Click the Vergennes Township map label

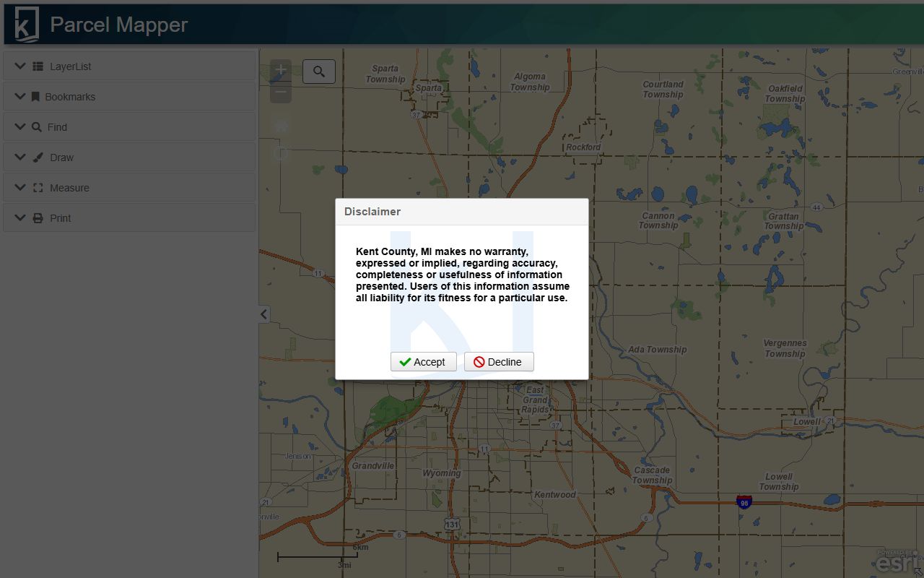click(785, 348)
